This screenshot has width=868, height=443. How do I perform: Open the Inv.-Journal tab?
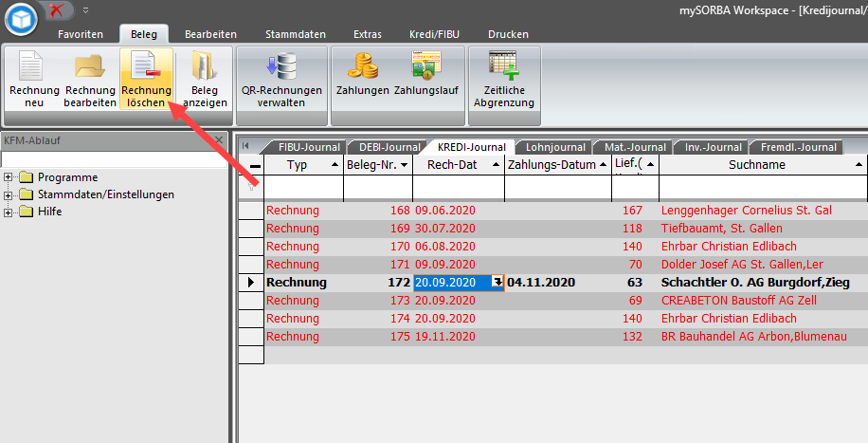click(x=713, y=147)
